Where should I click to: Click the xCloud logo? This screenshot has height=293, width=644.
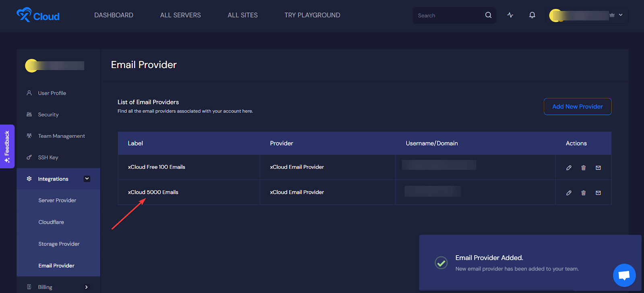click(38, 15)
